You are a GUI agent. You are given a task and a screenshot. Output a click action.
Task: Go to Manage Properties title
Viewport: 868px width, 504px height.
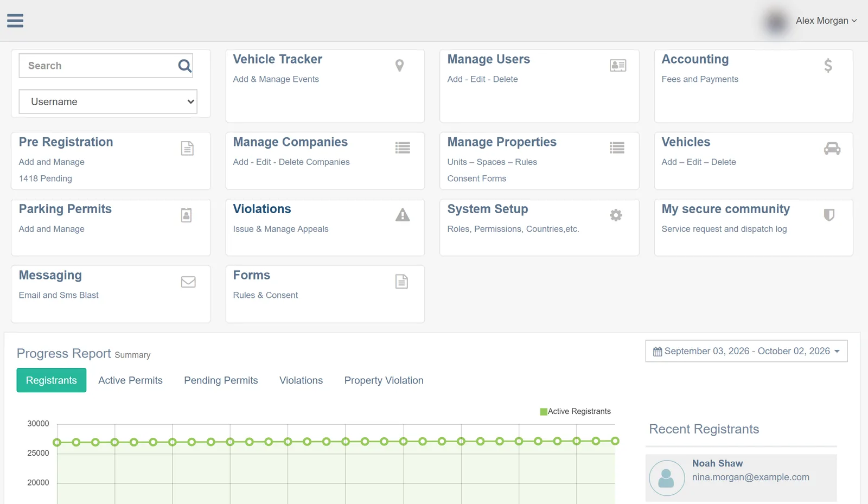pyautogui.click(x=502, y=142)
